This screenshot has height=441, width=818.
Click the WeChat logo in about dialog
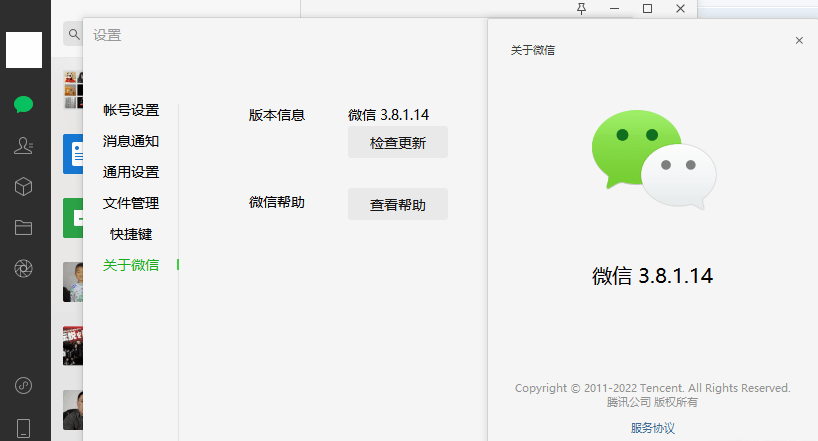pos(654,159)
